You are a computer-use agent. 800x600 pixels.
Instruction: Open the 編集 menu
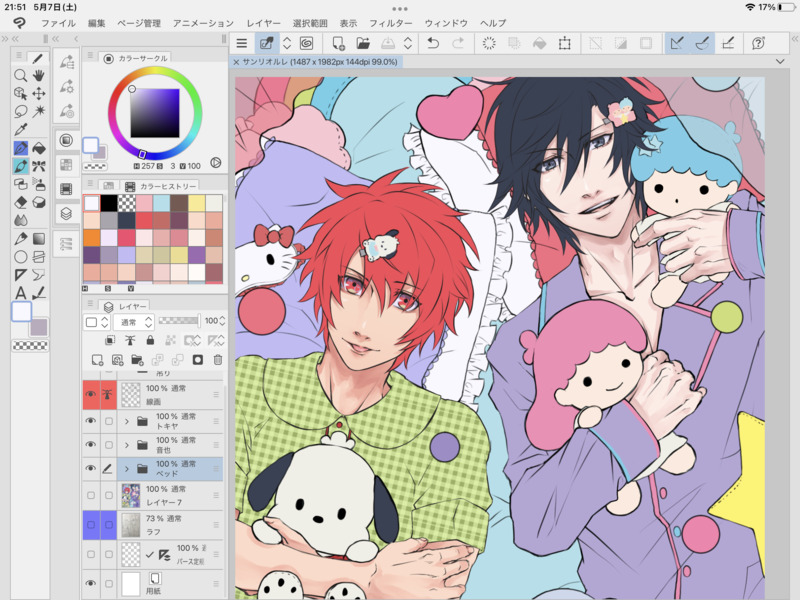pyautogui.click(x=96, y=23)
